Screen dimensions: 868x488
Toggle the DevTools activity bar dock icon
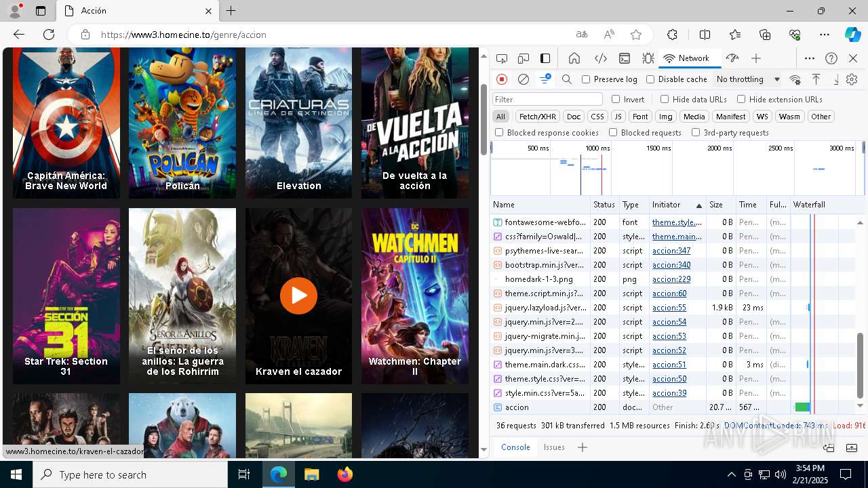click(x=545, y=58)
